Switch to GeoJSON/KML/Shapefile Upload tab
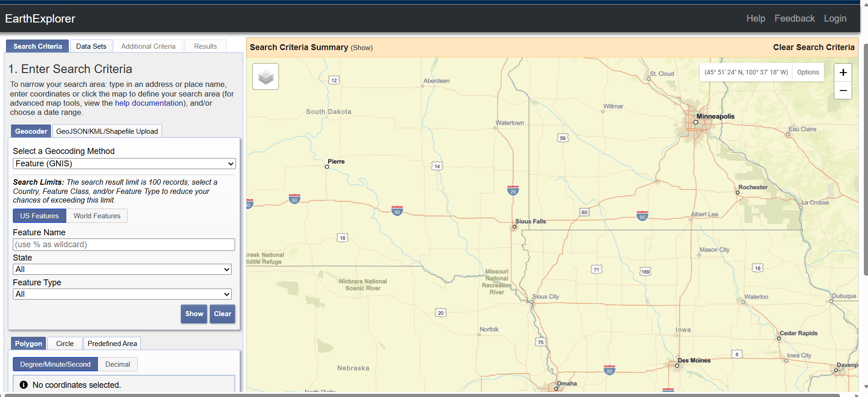Viewport: 868px width, 397px height. pos(107,131)
